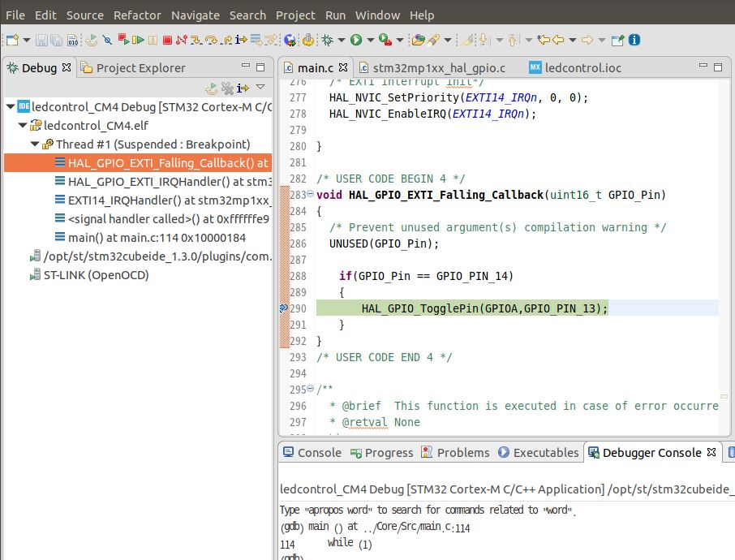Open the Refactor menu
This screenshot has height=560, width=735.
[x=137, y=15]
